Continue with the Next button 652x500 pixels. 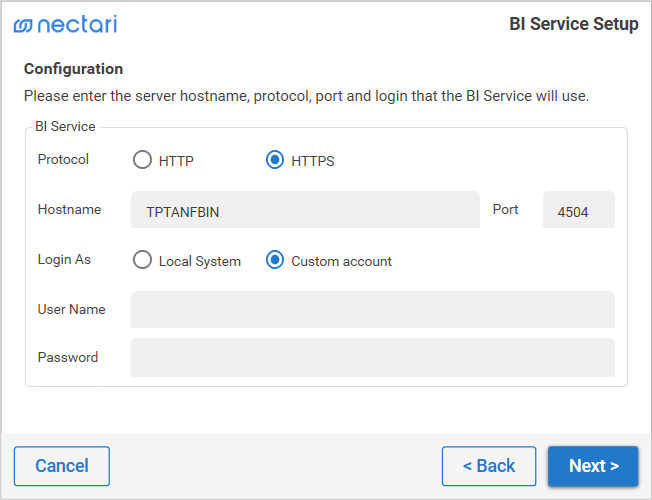tap(593, 466)
